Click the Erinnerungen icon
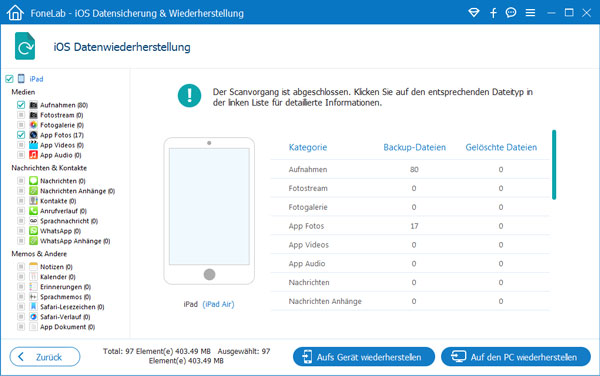The height and width of the screenshot is (376, 600). tap(34, 286)
